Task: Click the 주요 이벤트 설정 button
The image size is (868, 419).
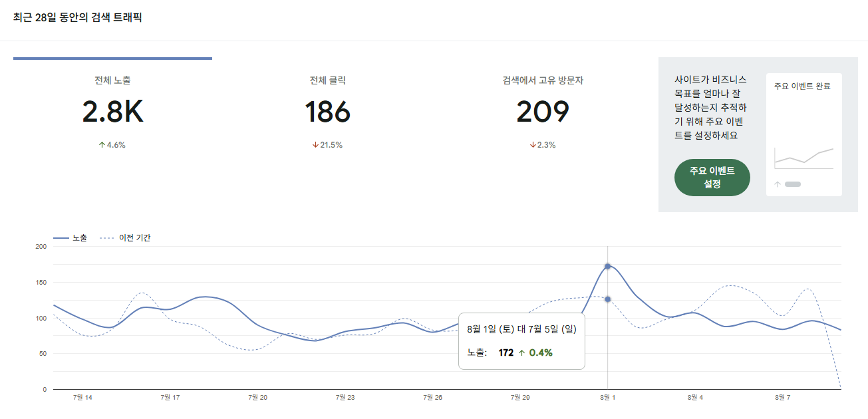Action: (x=712, y=178)
